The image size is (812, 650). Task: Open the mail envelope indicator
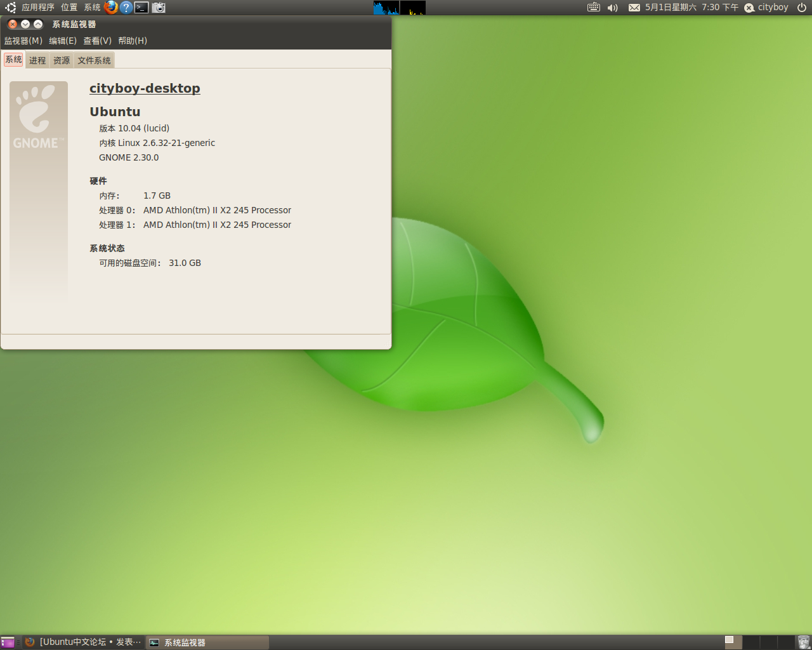point(634,8)
